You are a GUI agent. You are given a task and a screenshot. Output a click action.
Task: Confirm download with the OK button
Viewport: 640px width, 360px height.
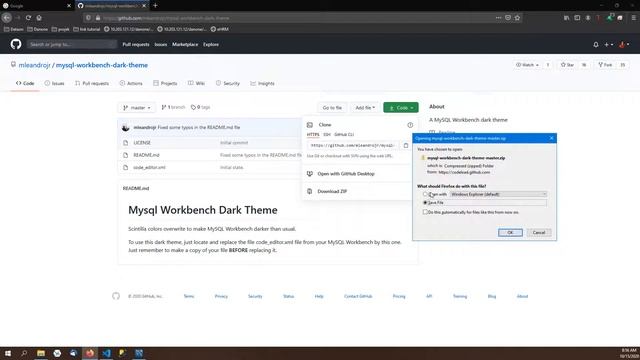click(510, 233)
